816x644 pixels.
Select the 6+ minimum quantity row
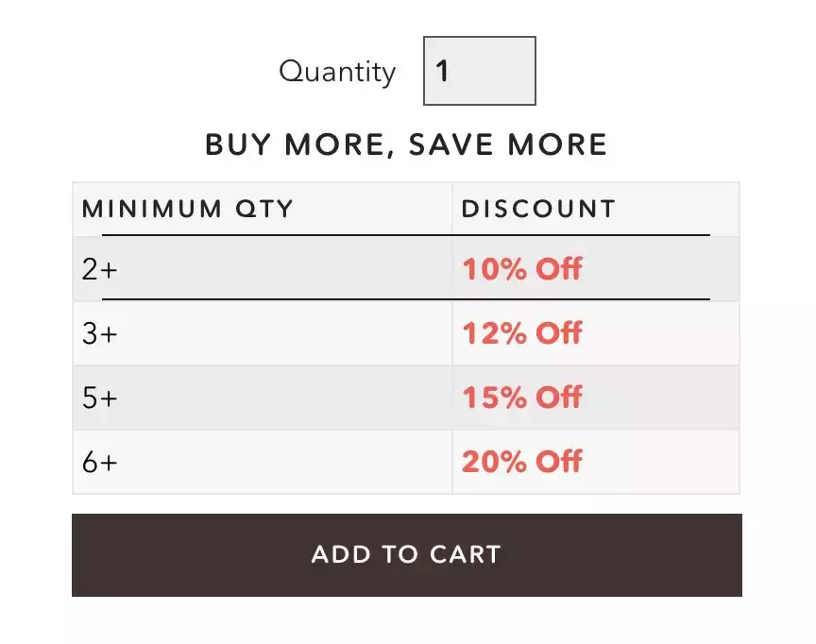pyautogui.click(x=406, y=462)
